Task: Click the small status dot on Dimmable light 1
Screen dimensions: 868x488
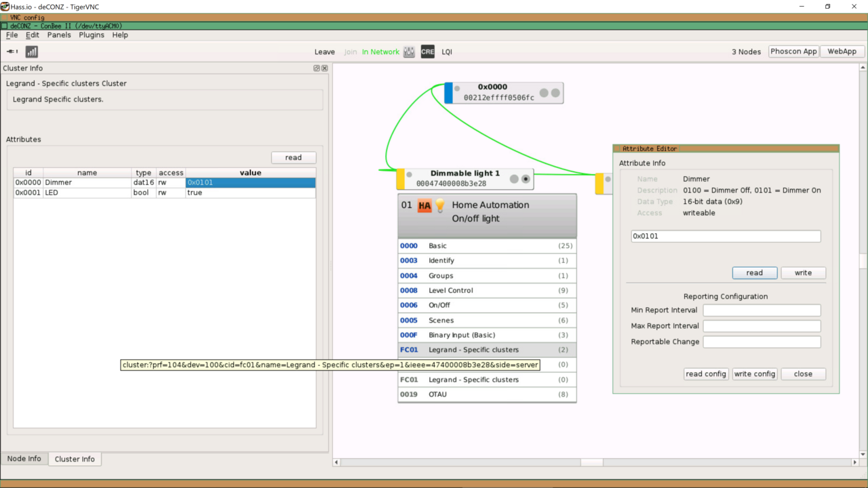Action: [x=409, y=175]
